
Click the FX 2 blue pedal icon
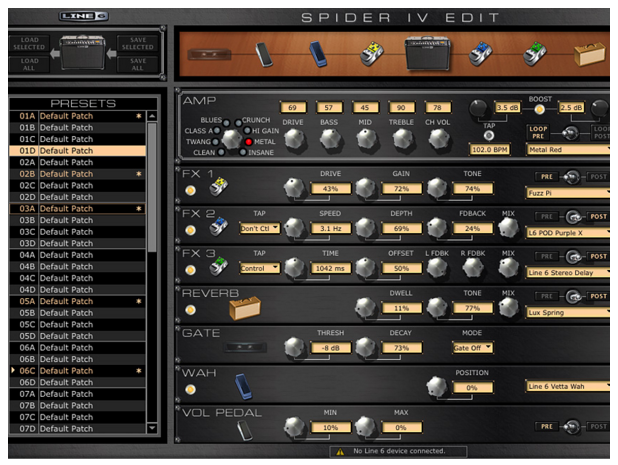click(x=219, y=226)
